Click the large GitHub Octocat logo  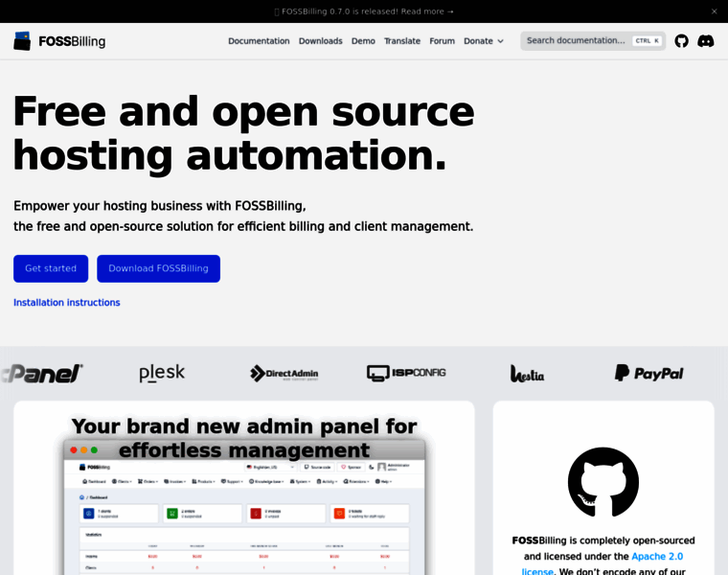click(603, 482)
